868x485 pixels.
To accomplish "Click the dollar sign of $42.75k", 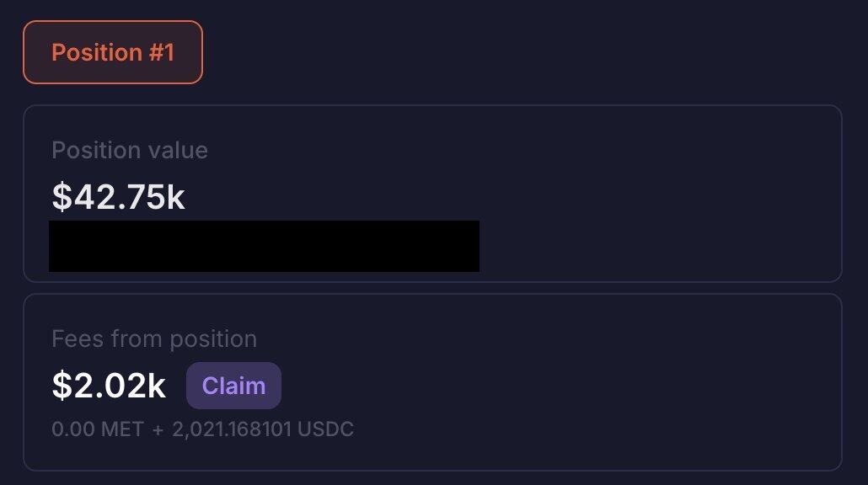I will pyautogui.click(x=61, y=197).
